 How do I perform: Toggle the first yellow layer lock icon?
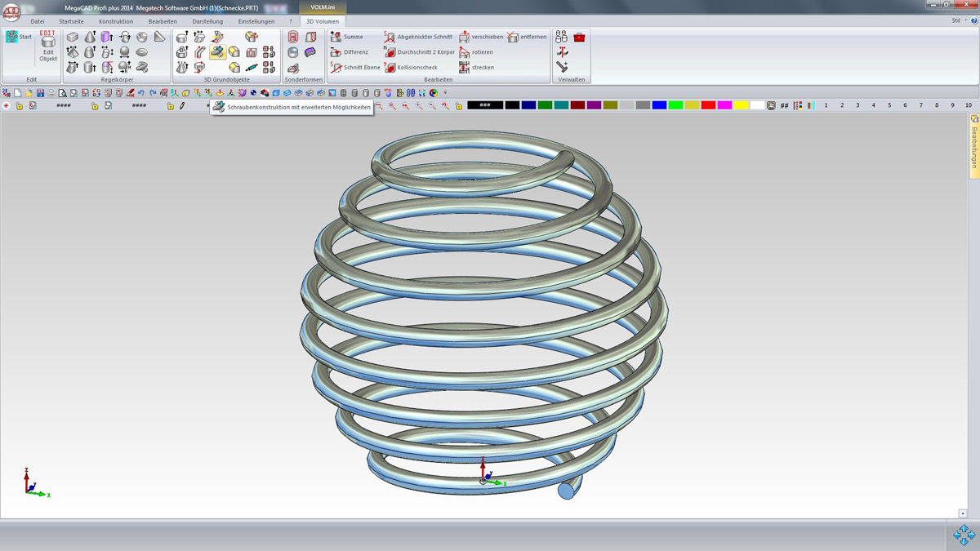(x=19, y=106)
